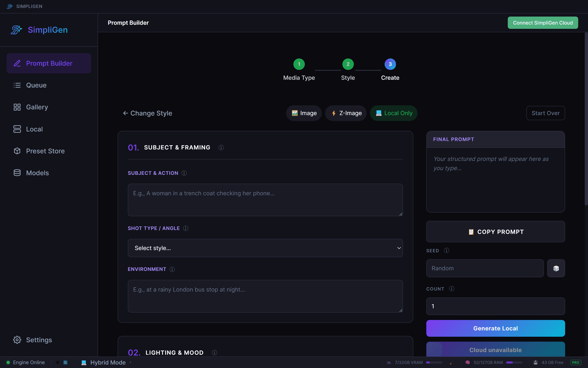Click the VRAM GPU icon
Viewport: 588px width, 368px height.
389,363
